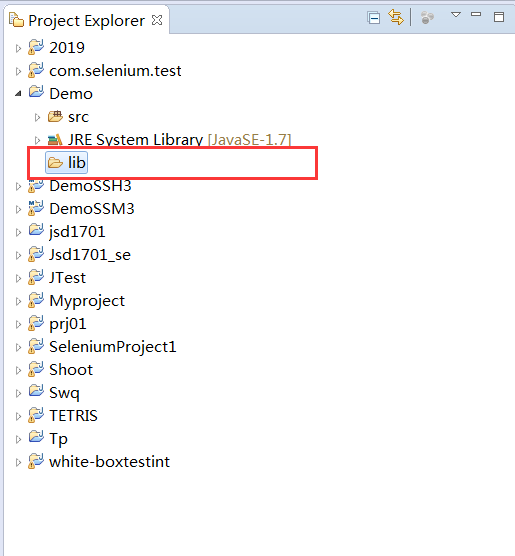Click the lib folder icon
Screen dimensions: 515x556
point(55,163)
